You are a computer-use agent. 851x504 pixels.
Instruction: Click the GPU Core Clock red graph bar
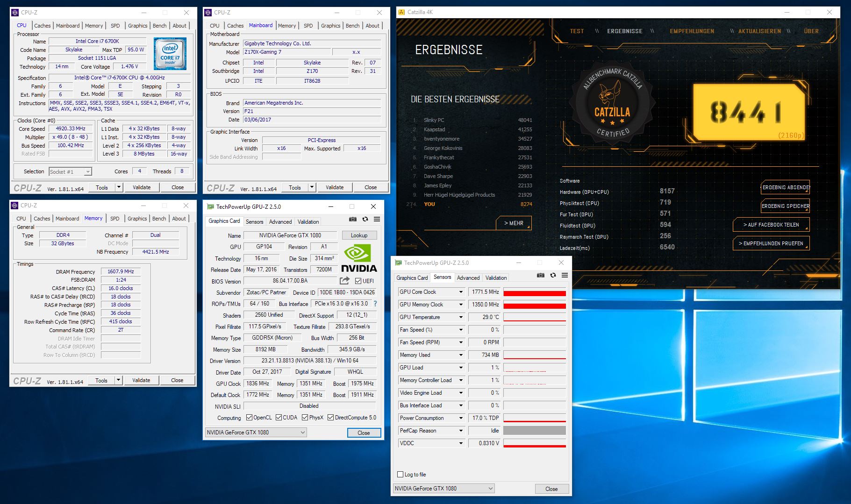[x=535, y=293]
